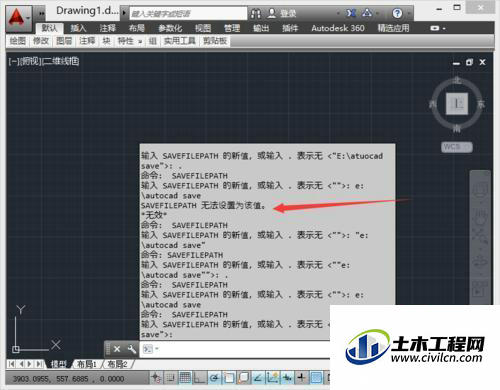Go to first layout tab arrow
This screenshot has width=500, height=390.
pyautogui.click(x=11, y=364)
